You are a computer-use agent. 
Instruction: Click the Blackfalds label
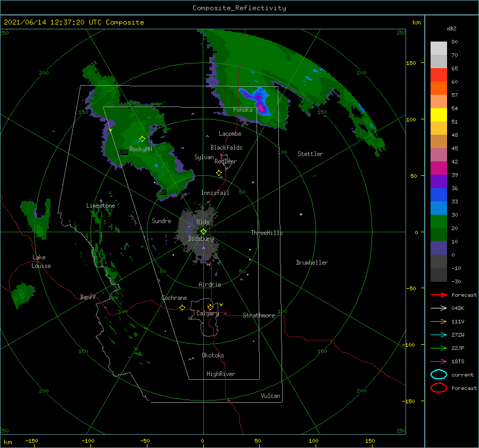coord(226,148)
